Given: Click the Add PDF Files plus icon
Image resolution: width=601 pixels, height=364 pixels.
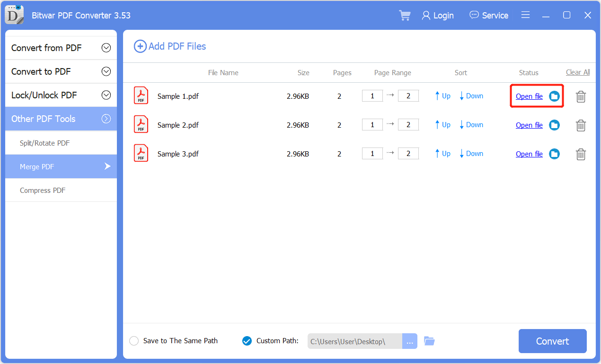Looking at the screenshot, I should pos(140,46).
